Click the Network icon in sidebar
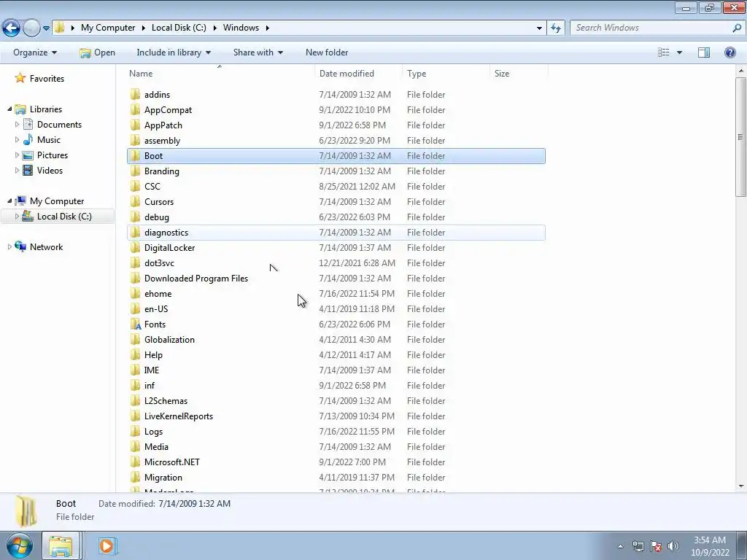This screenshot has height=560, width=747. [20, 246]
